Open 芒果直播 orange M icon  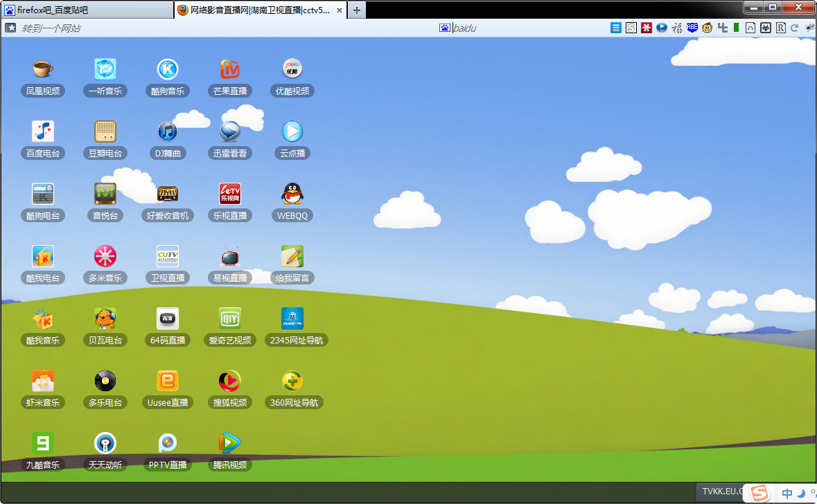(x=230, y=69)
